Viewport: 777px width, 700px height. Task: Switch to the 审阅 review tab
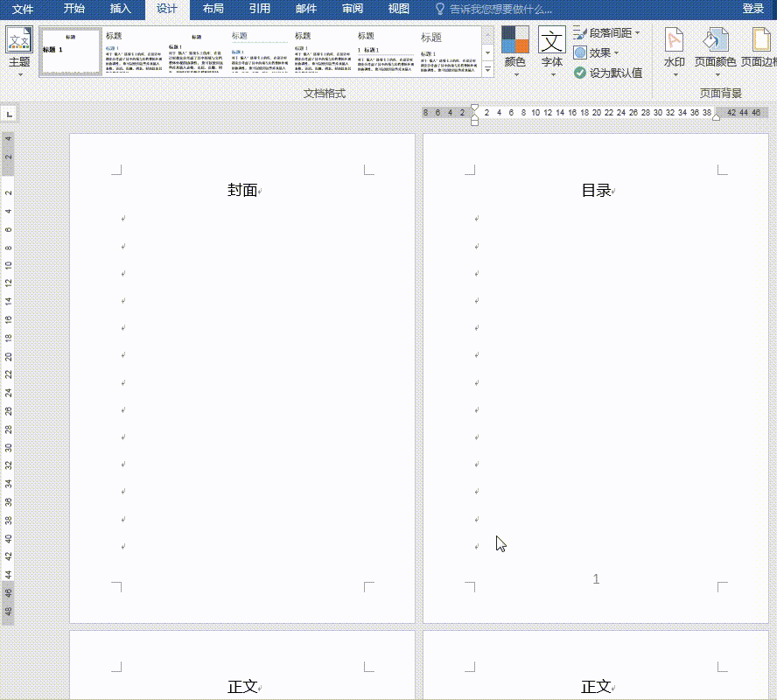[353, 9]
